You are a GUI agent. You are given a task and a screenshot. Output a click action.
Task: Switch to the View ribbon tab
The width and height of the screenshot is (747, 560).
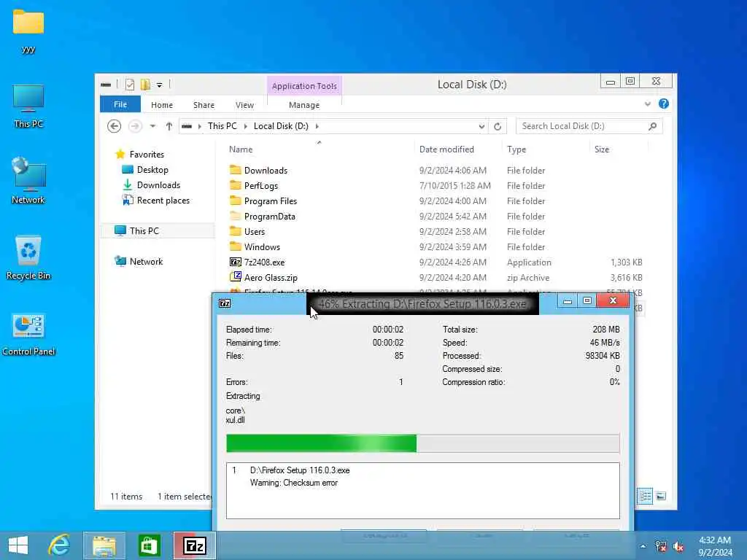(244, 105)
